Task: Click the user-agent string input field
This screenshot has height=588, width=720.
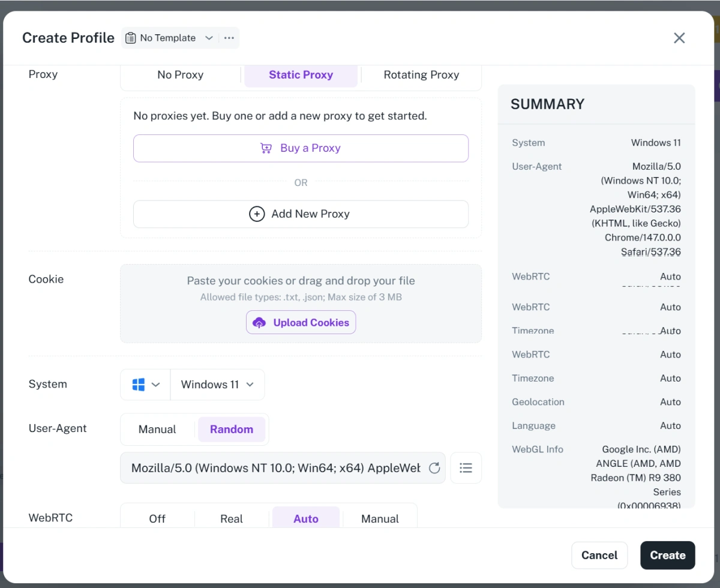Action: click(283, 468)
